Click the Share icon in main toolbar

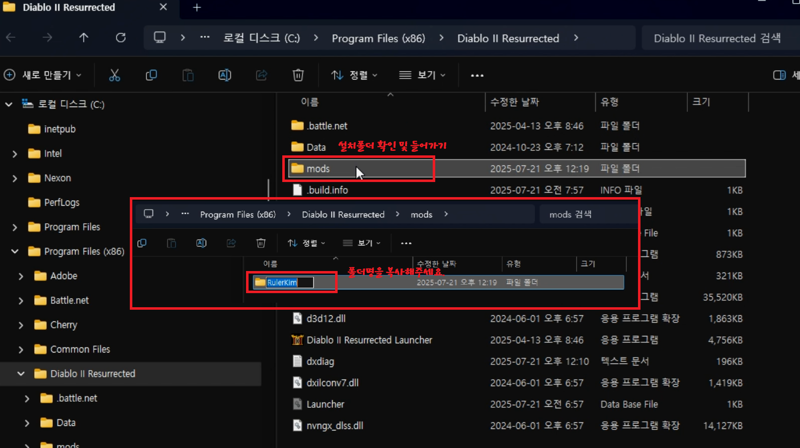[261, 76]
